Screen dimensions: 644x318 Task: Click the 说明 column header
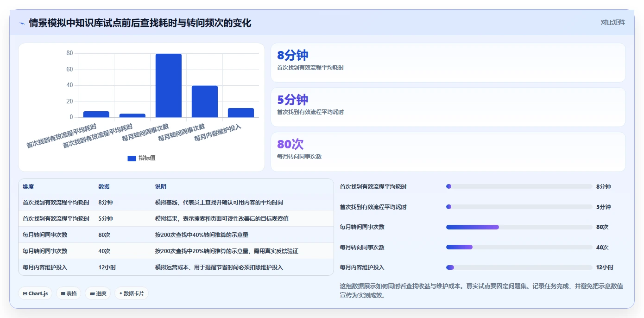click(x=161, y=187)
